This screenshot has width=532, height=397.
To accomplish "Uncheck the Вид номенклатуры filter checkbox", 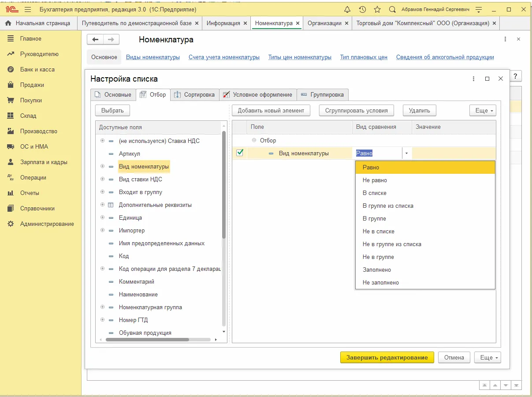I will coord(240,153).
